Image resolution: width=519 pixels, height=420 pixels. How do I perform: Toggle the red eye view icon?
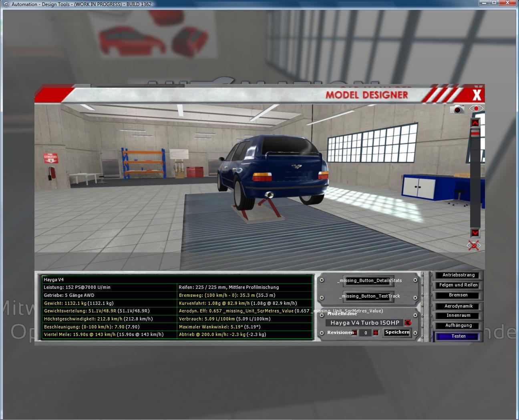476,108
